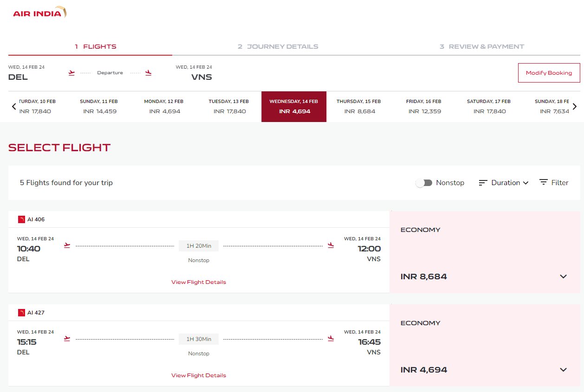Screen dimensions: 584x392
Task: Click Nonstop label under 1H 30Min
Action: pyautogui.click(x=199, y=353)
